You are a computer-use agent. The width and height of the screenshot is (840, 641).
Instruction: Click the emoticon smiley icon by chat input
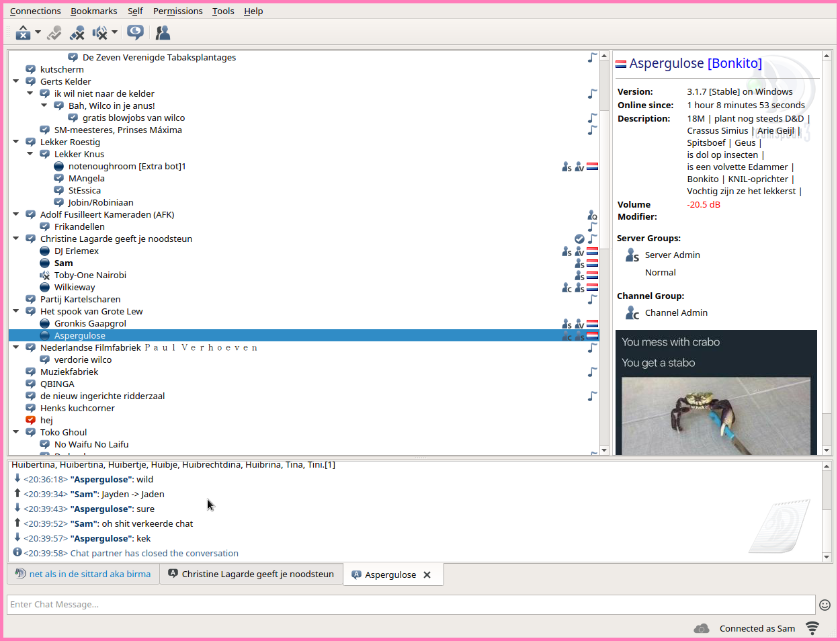(825, 605)
